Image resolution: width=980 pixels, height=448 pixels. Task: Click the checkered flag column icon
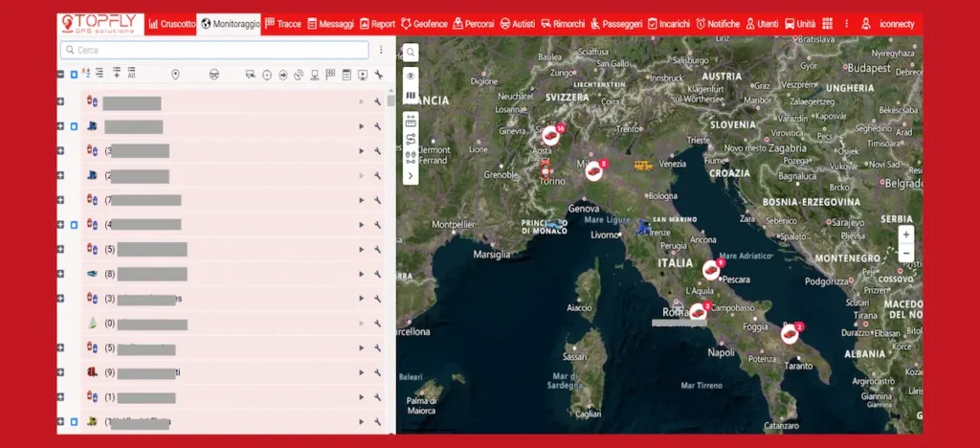[330, 75]
